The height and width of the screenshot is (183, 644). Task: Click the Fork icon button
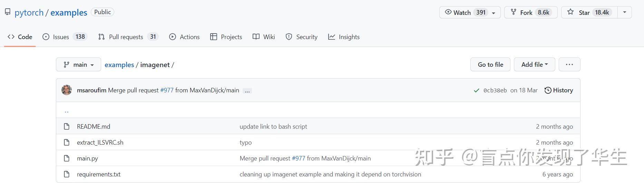(514, 12)
